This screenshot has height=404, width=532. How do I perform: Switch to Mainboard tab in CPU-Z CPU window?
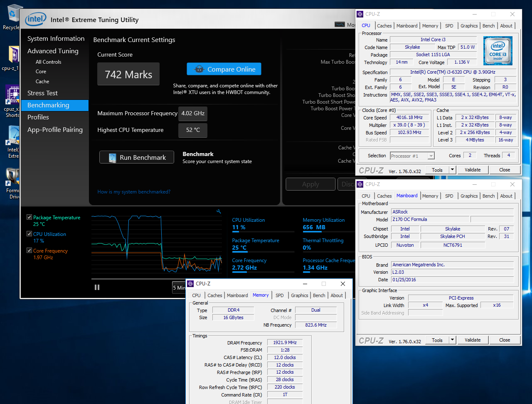click(x=407, y=26)
